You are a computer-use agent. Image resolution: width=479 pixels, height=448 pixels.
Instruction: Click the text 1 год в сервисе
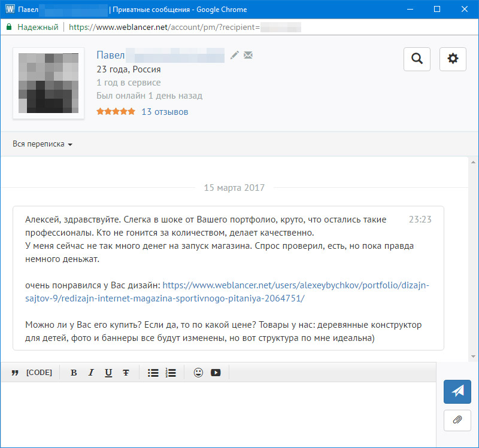128,83
